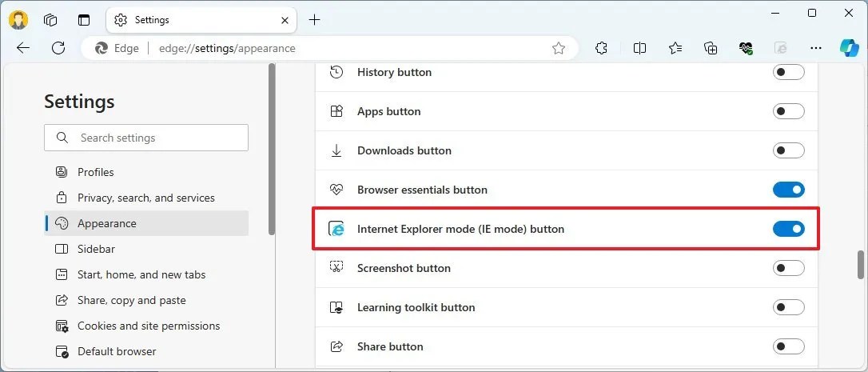868x372 pixels.
Task: Open Sidebar settings
Action: click(146, 249)
